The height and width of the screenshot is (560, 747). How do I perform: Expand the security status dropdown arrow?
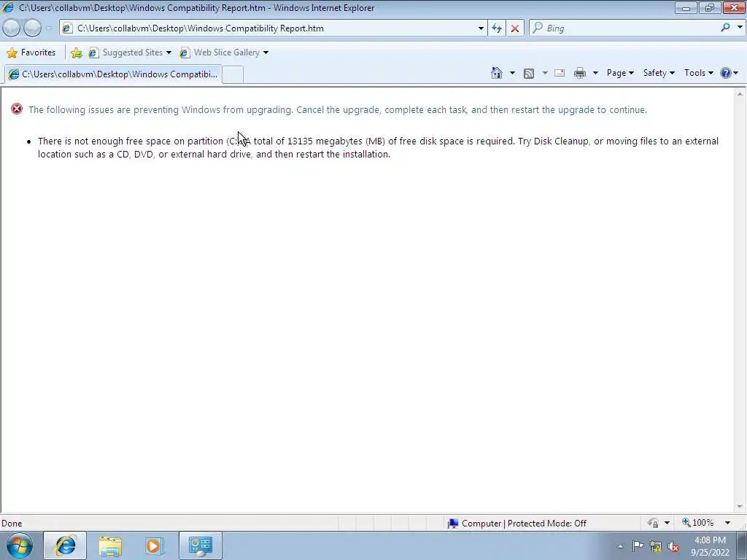pyautogui.click(x=667, y=523)
